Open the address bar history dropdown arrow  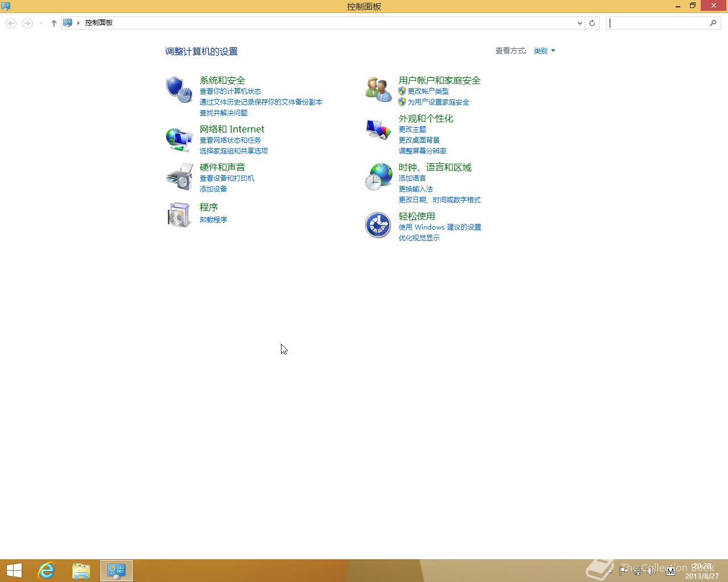click(580, 23)
